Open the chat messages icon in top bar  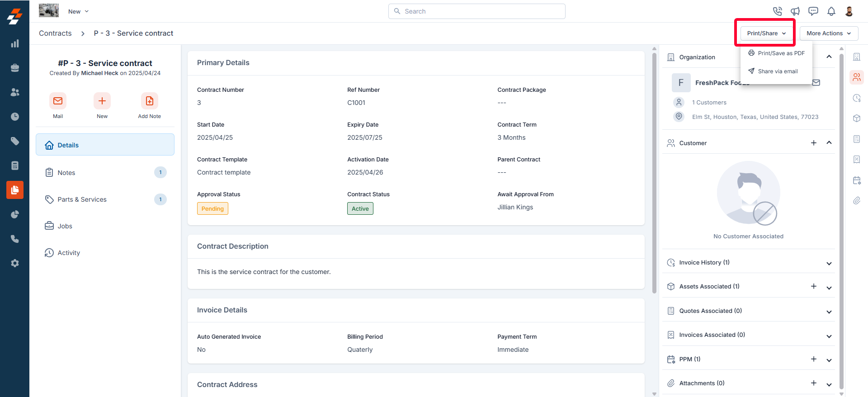click(x=813, y=11)
